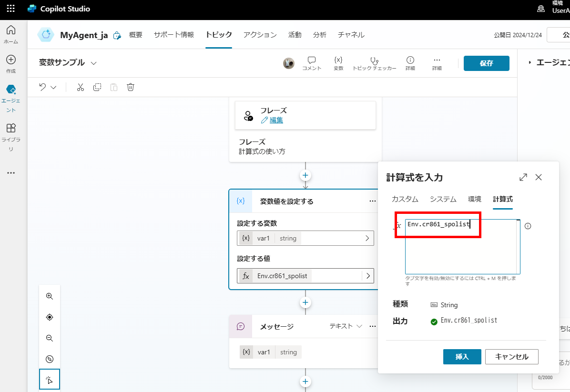Viewport: 570px width, 392px height.
Task: Expand the 変数サンプル topic name dropdown
Action: pyautogui.click(x=94, y=63)
